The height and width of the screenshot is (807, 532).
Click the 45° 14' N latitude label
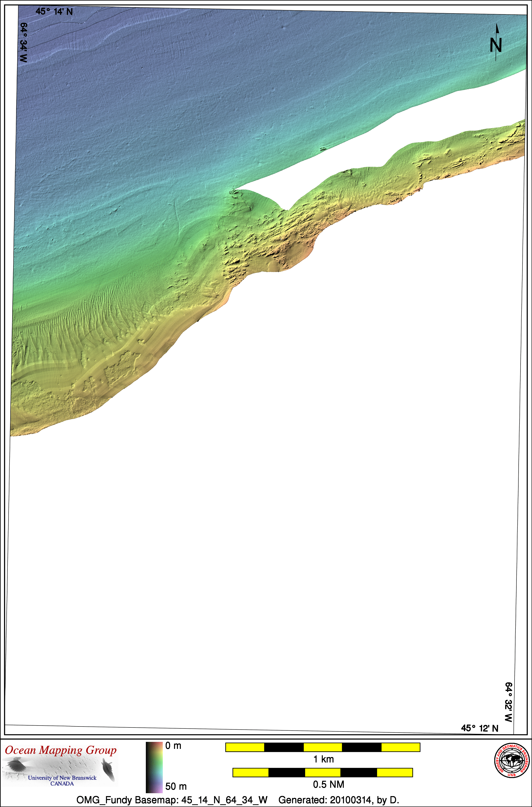pyautogui.click(x=54, y=12)
